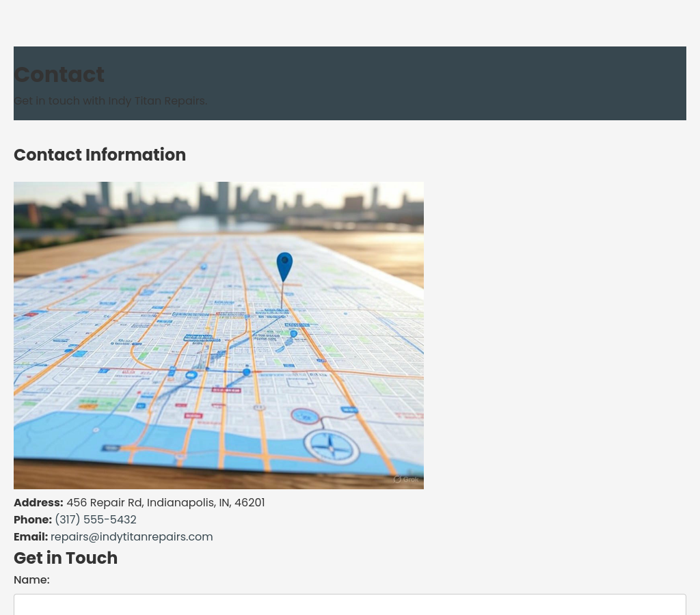Click the phone number (317) 555-5432

(96, 519)
